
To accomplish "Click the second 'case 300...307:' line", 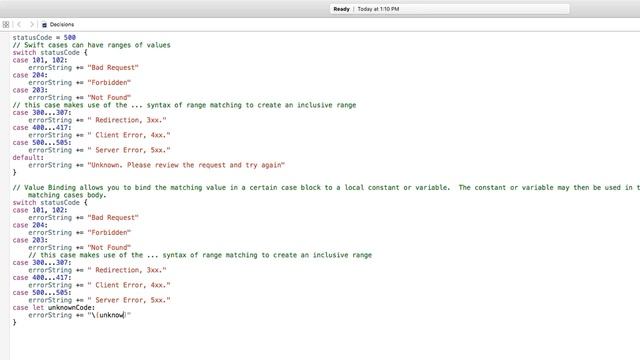I will pos(42,263).
